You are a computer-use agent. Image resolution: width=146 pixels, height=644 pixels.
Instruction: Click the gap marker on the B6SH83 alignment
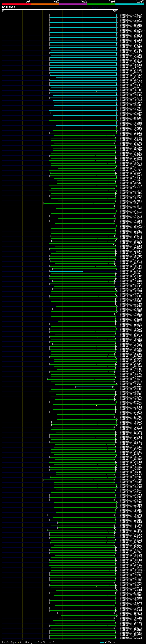pos(96,93)
